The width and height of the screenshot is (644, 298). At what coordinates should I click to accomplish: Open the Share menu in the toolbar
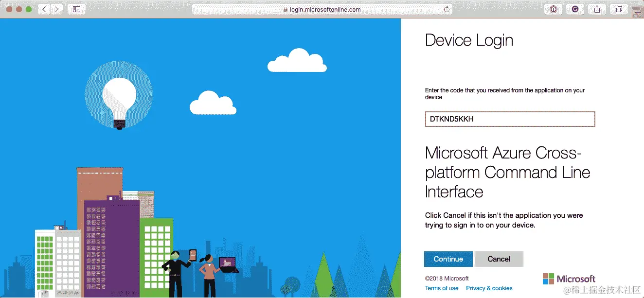point(597,9)
